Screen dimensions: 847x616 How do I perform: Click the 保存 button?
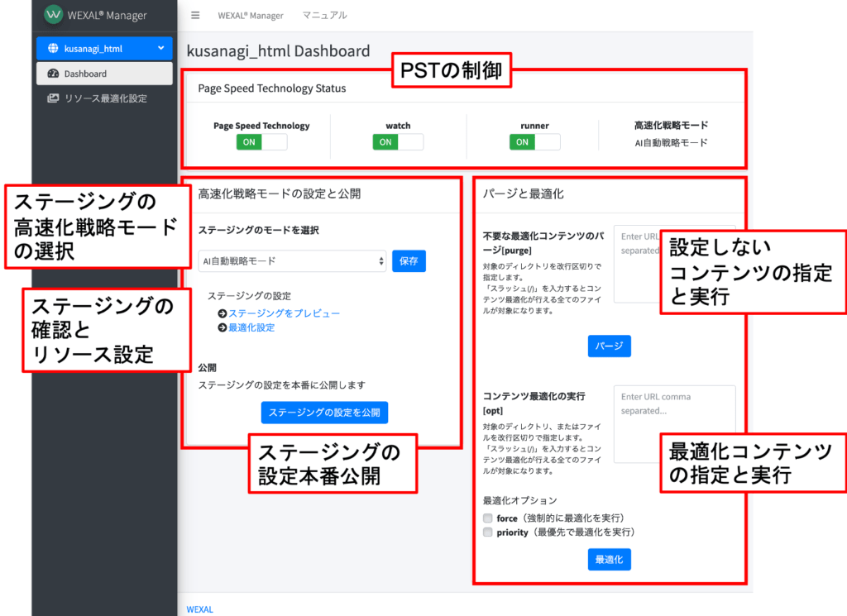pyautogui.click(x=409, y=261)
